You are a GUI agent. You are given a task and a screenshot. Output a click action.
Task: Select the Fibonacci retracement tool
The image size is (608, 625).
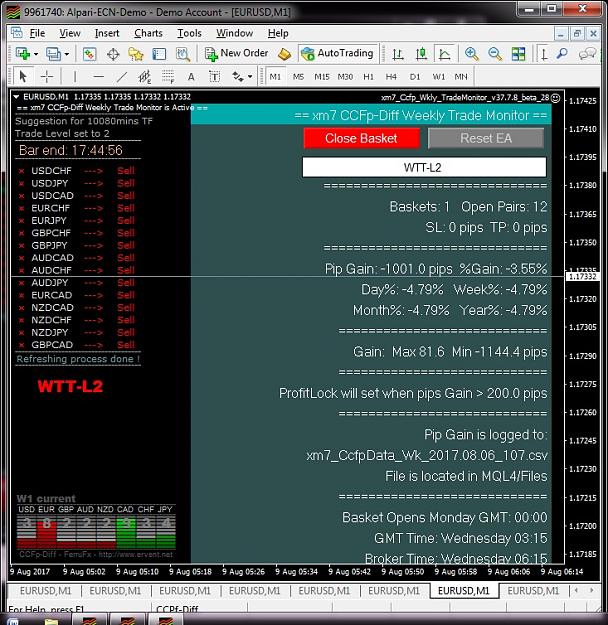168,77
